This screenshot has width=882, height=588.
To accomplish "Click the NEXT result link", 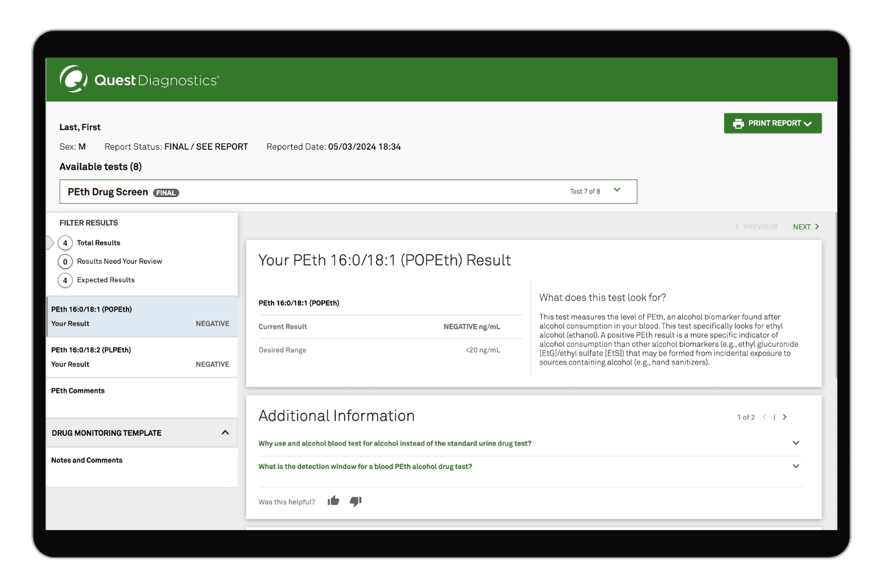I will (x=806, y=227).
